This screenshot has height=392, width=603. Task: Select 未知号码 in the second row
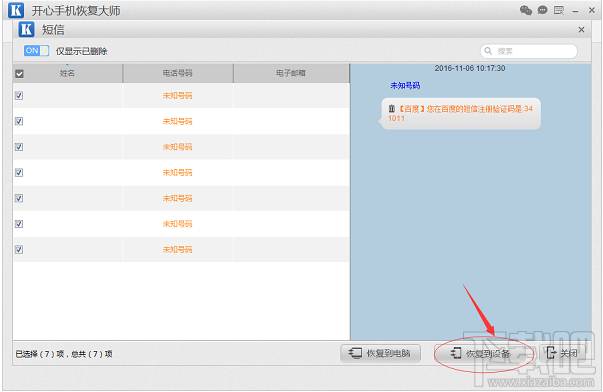click(x=177, y=122)
